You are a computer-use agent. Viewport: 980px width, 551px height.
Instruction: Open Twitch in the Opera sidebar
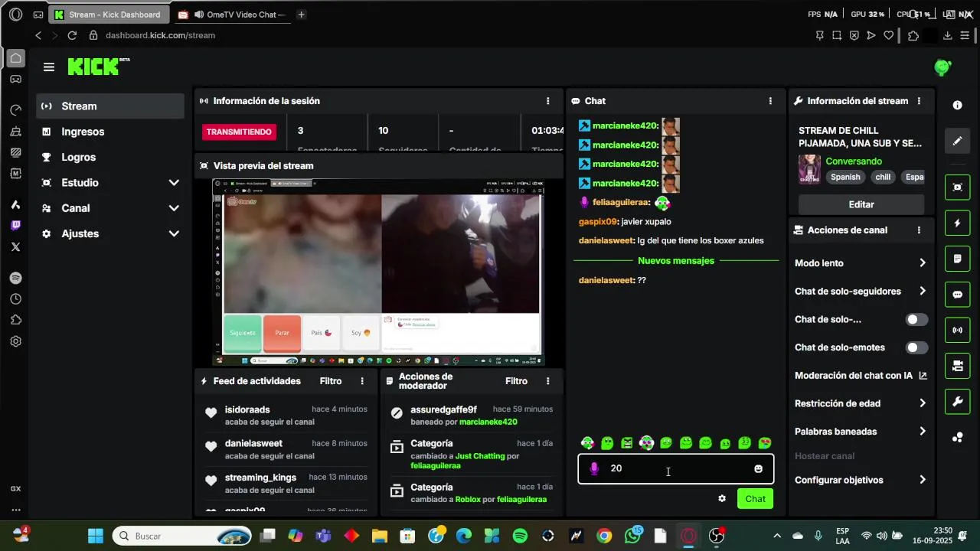click(x=15, y=225)
